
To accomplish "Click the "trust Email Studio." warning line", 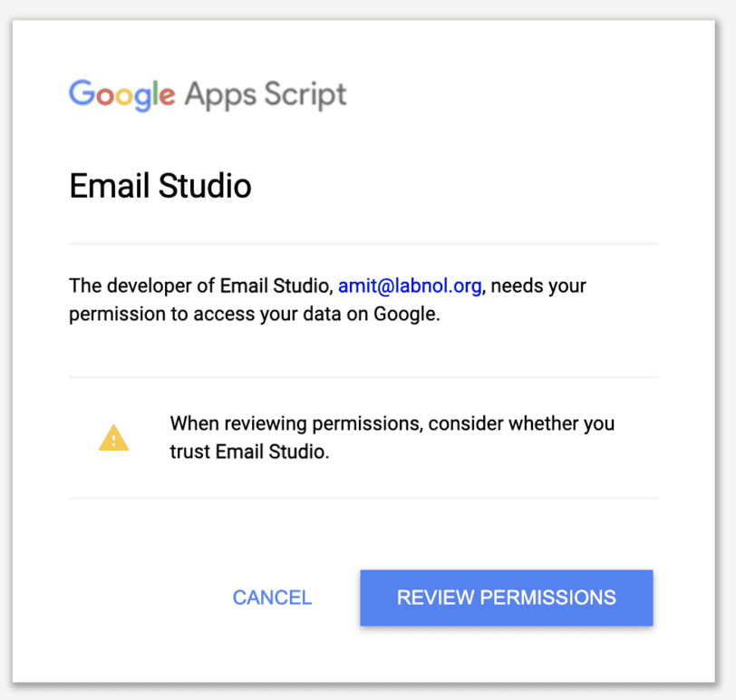I will pyautogui.click(x=248, y=452).
